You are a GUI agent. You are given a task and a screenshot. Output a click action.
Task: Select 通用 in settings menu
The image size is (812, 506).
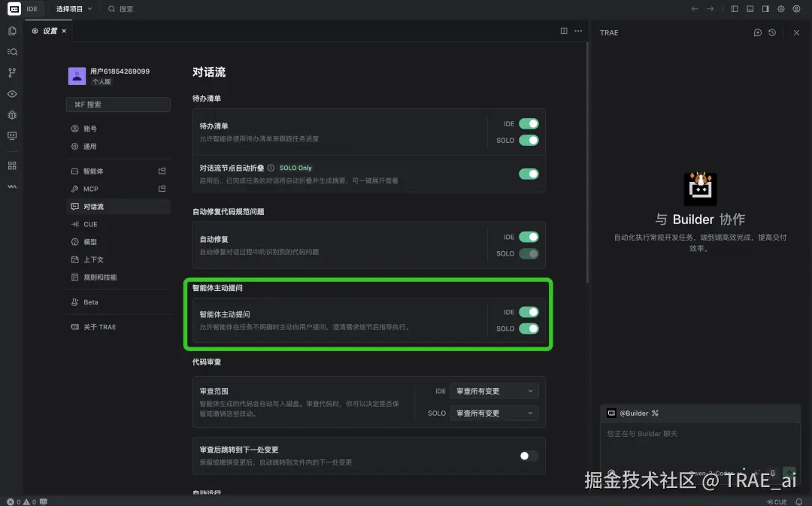[119, 146]
